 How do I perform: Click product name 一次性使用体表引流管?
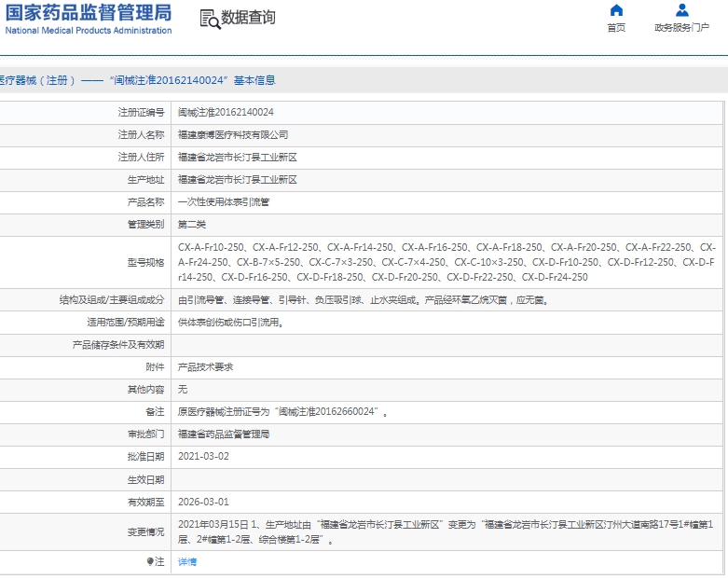pos(224,202)
